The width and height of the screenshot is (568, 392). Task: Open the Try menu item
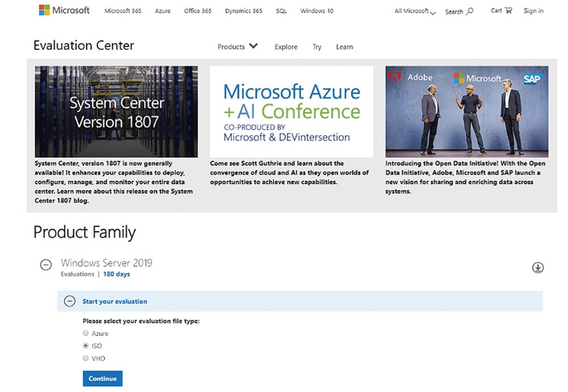click(317, 47)
